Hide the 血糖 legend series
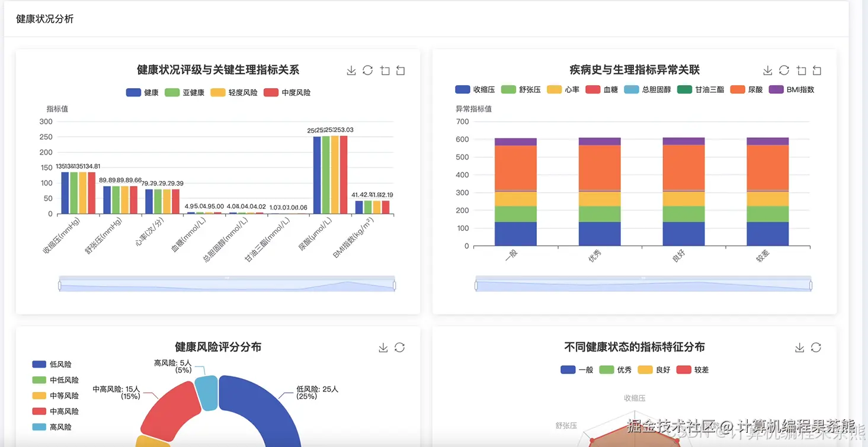 pos(602,89)
